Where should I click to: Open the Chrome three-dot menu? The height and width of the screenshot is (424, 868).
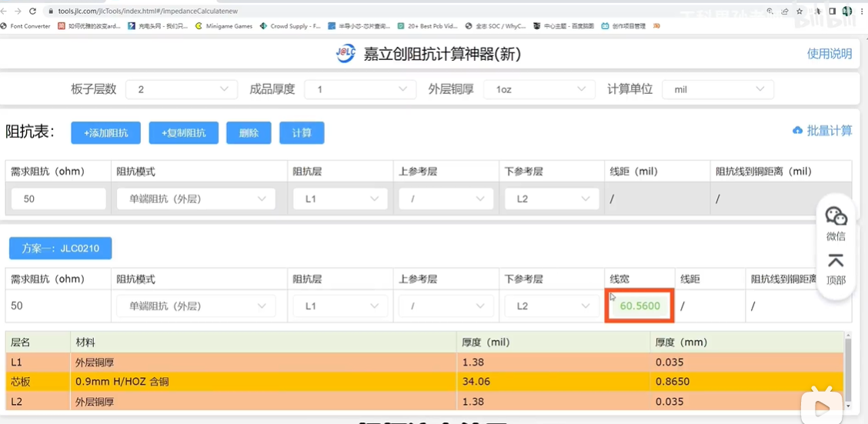(861, 11)
